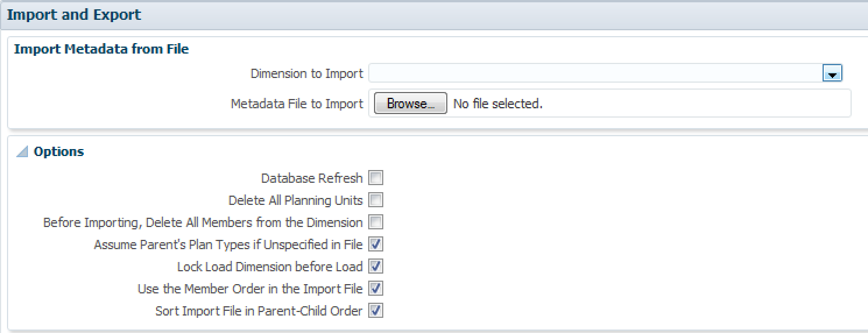Click the Import and Export title bar

click(74, 15)
